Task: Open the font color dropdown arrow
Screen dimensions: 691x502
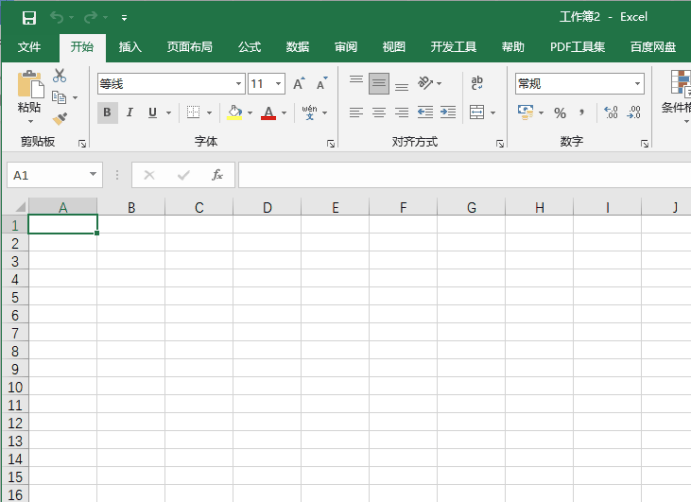Action: click(284, 113)
